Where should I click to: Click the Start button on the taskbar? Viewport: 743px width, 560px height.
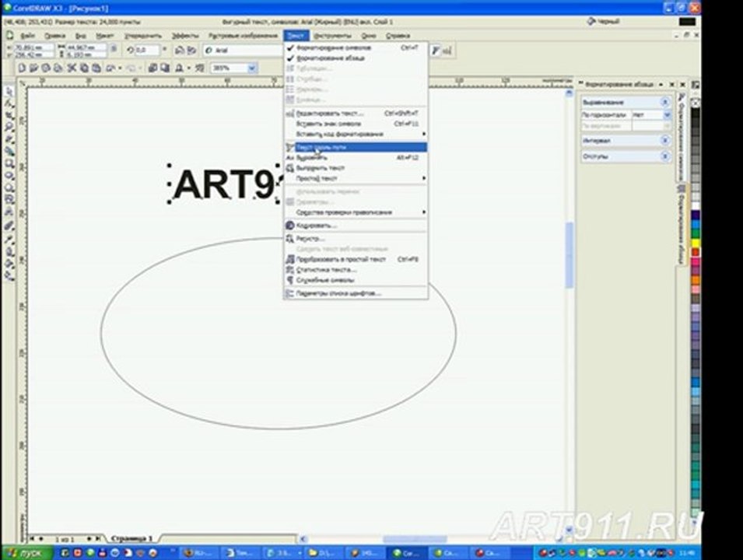pyautogui.click(x=29, y=553)
